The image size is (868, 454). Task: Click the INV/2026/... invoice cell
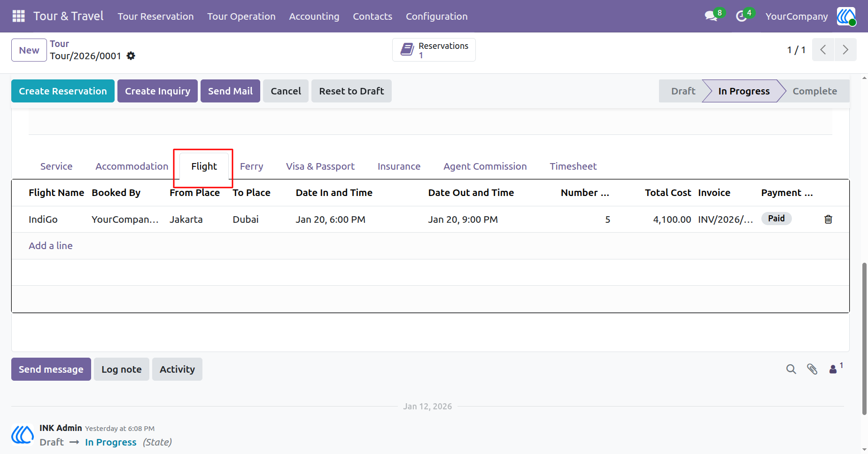[726, 219]
